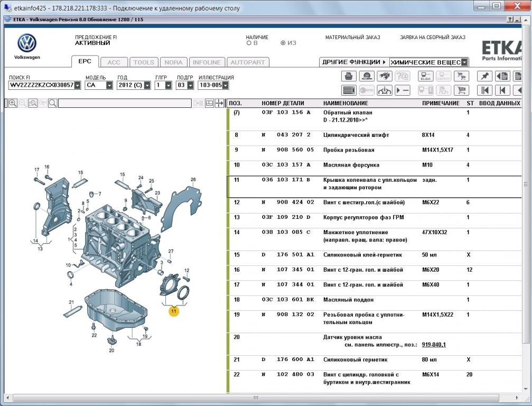Open the ИЛЛЮСТРАЦИЯ dropdown

pos(226,85)
